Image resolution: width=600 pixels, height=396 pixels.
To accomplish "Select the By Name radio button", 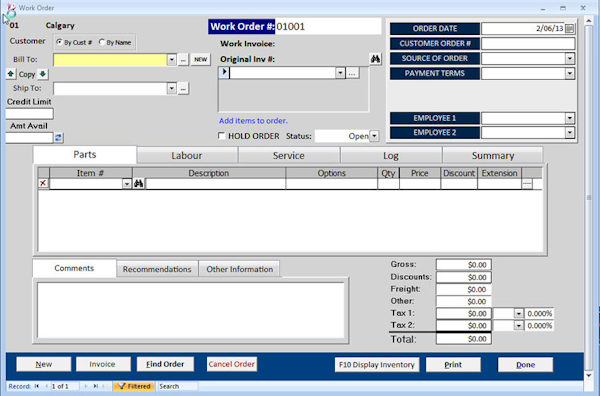I will point(102,42).
